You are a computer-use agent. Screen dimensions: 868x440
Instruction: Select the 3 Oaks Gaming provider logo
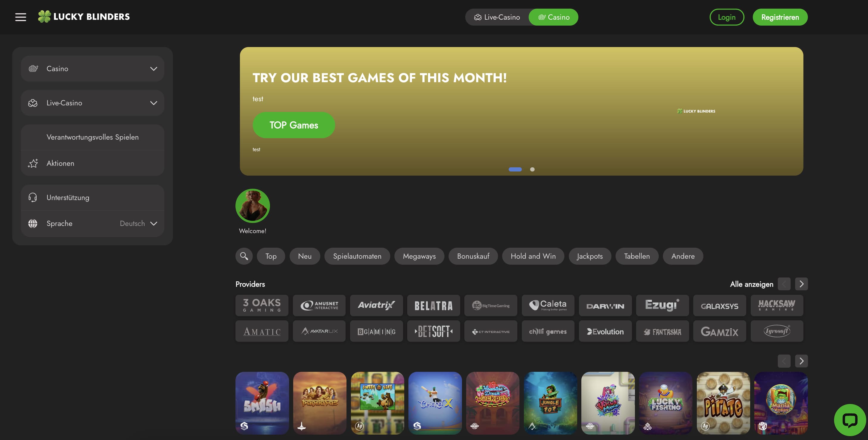pyautogui.click(x=262, y=305)
